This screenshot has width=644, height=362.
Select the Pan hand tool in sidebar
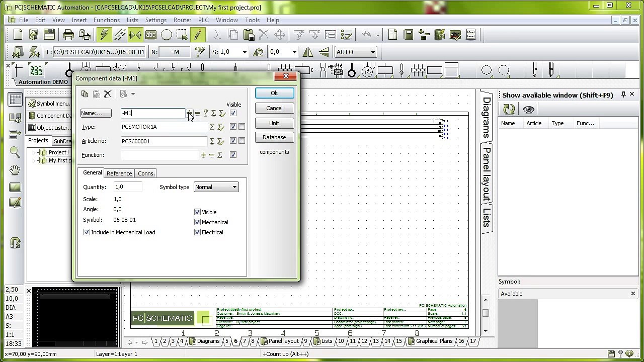(15, 170)
